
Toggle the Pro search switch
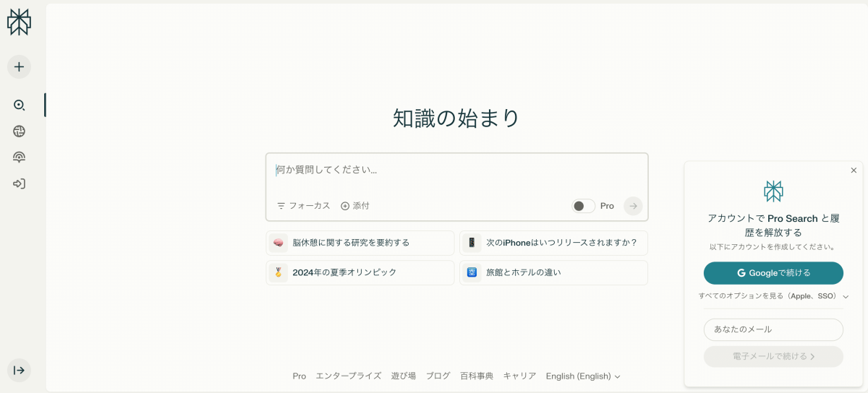tap(583, 206)
